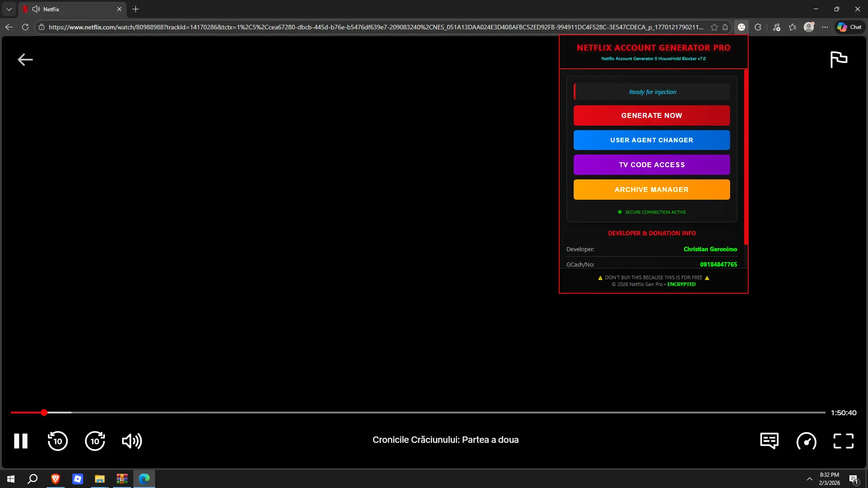Image resolution: width=868 pixels, height=488 pixels.
Task: Show hidden system tray icons
Action: (x=810, y=479)
